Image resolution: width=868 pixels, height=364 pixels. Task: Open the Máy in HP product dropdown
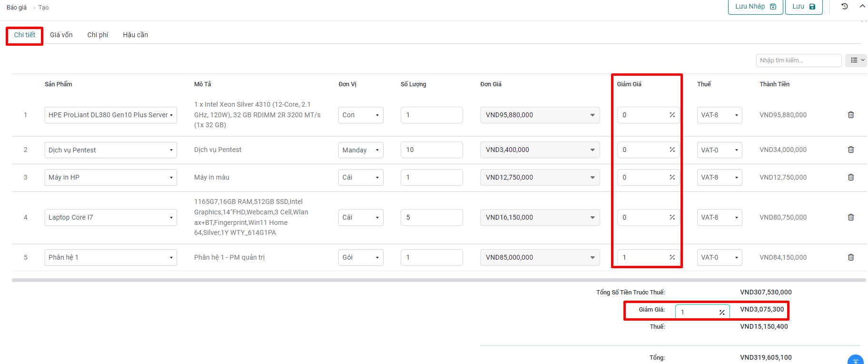[x=110, y=177]
